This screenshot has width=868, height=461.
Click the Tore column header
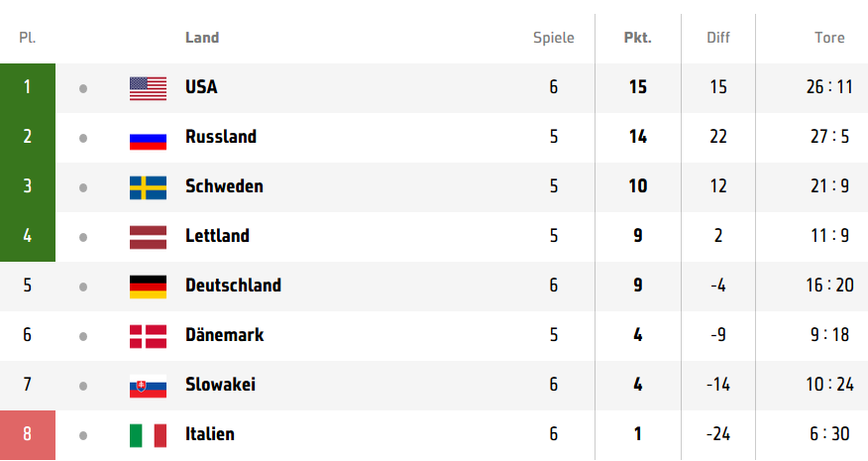coord(829,38)
